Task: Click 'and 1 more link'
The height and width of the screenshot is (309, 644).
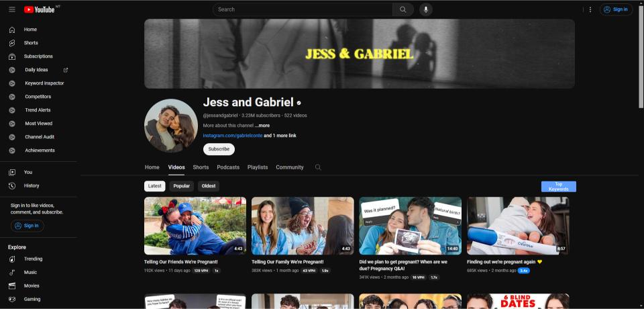Action: click(x=280, y=136)
